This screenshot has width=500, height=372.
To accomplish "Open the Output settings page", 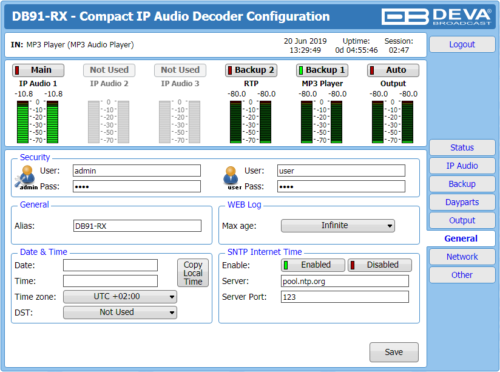I will click(x=462, y=220).
